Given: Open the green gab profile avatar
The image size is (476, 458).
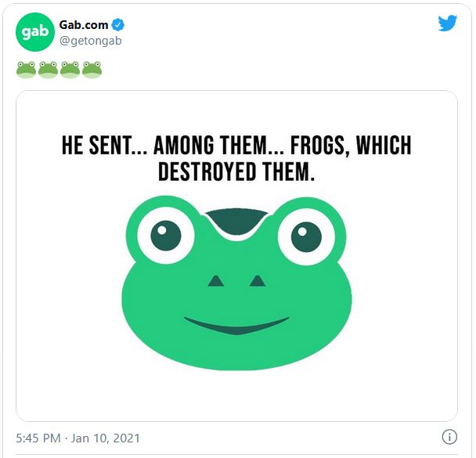Looking at the screenshot, I should [35, 32].
